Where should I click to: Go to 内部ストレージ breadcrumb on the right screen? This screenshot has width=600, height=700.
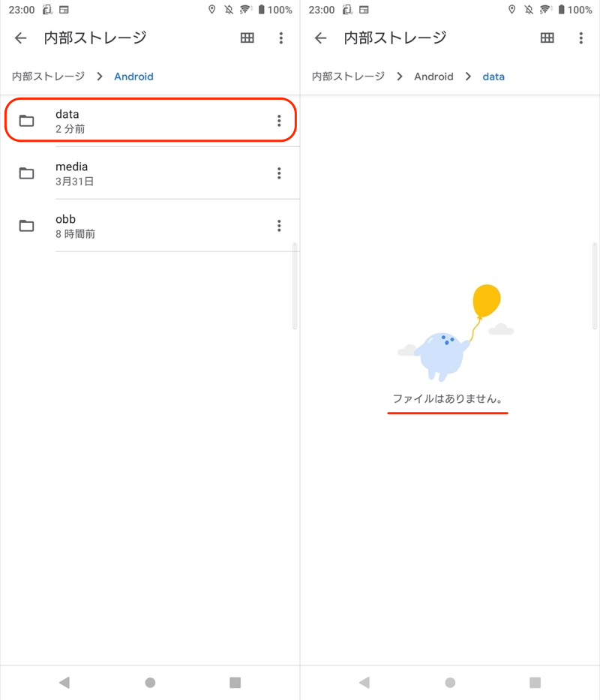click(348, 77)
